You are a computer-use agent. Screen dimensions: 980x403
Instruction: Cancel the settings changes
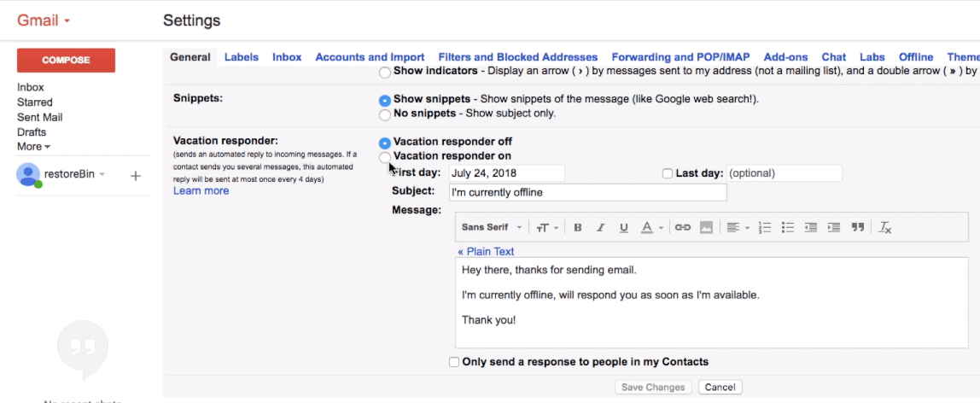[720, 388]
